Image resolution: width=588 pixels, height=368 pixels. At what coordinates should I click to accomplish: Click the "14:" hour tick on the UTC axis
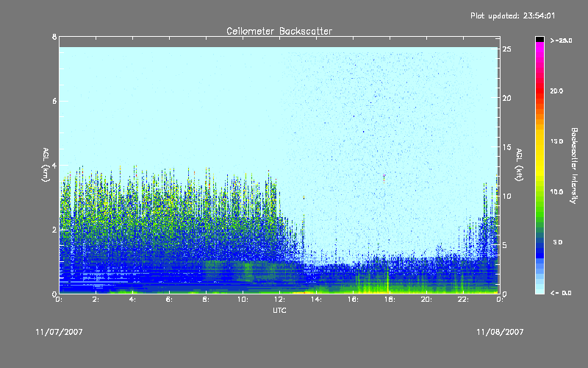tap(317, 300)
